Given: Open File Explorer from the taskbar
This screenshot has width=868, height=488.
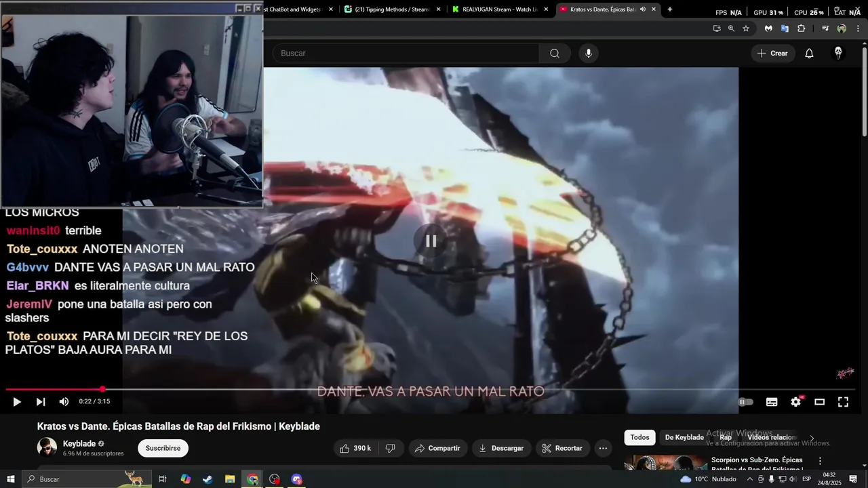Looking at the screenshot, I should coord(230,479).
